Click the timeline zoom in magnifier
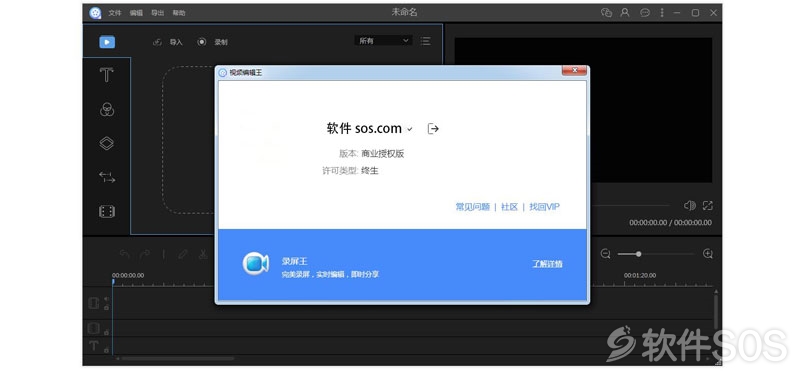The height and width of the screenshot is (371, 800). [708, 254]
